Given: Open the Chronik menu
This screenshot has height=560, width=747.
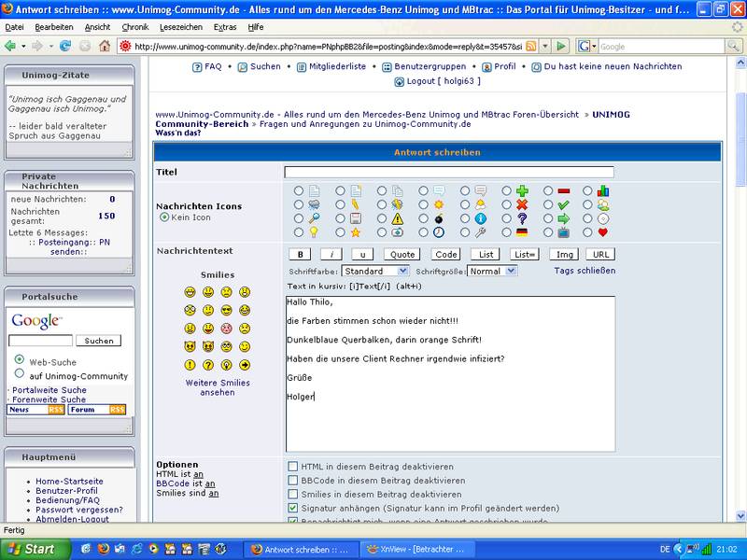Looking at the screenshot, I should [135, 27].
